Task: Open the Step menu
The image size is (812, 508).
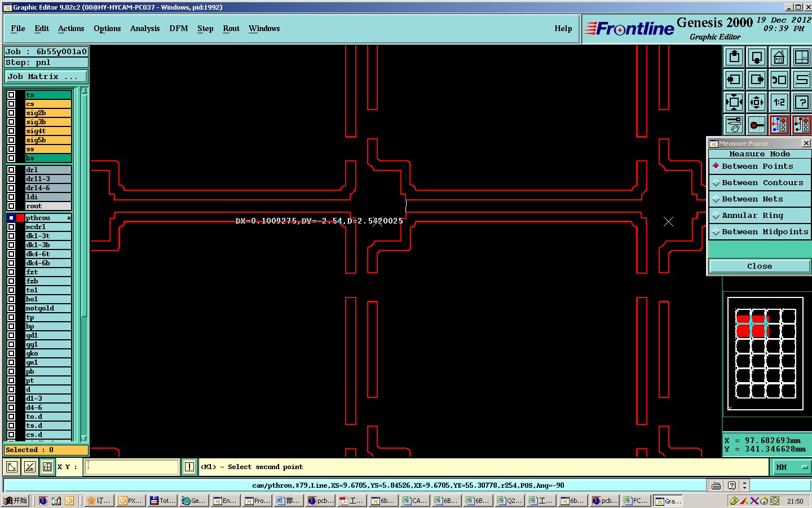Action: point(205,29)
